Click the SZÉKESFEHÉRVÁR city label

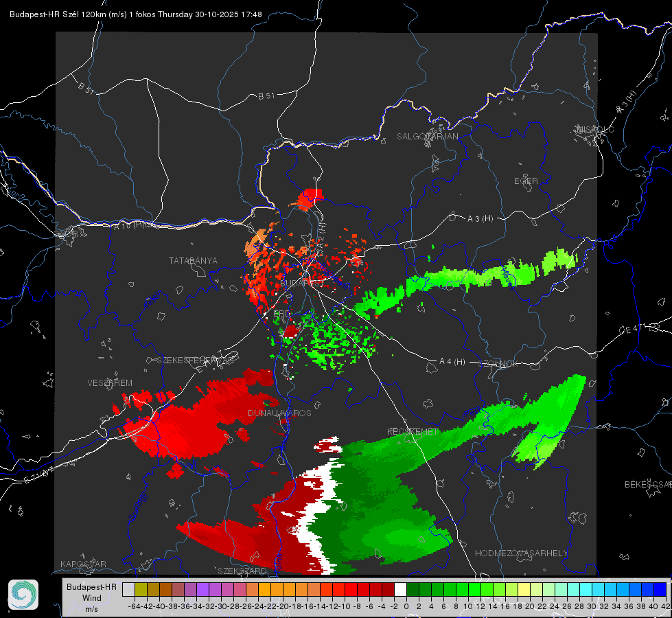click(x=196, y=360)
